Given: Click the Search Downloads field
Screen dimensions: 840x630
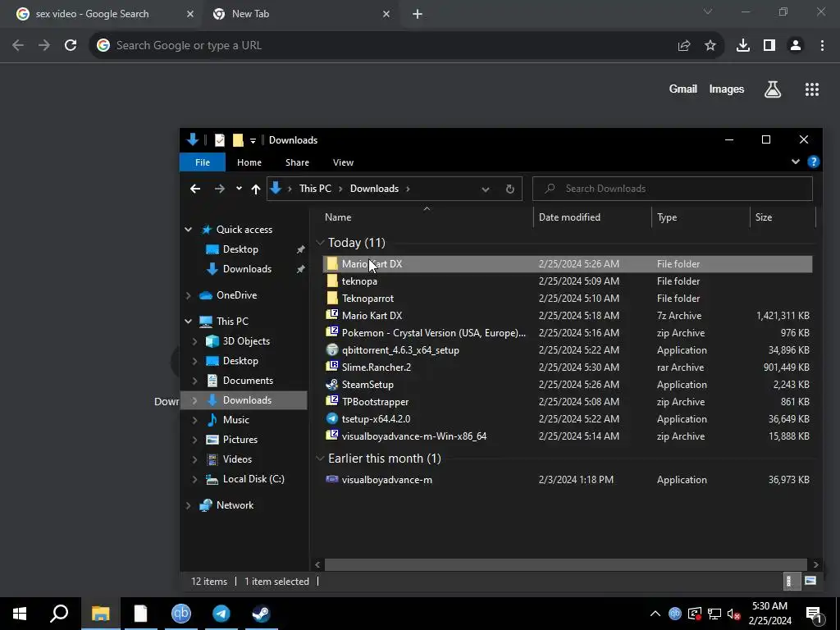Looking at the screenshot, I should [673, 189].
